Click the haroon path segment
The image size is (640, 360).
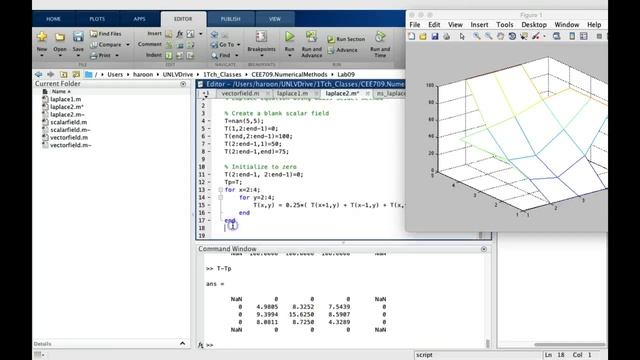tap(143, 74)
